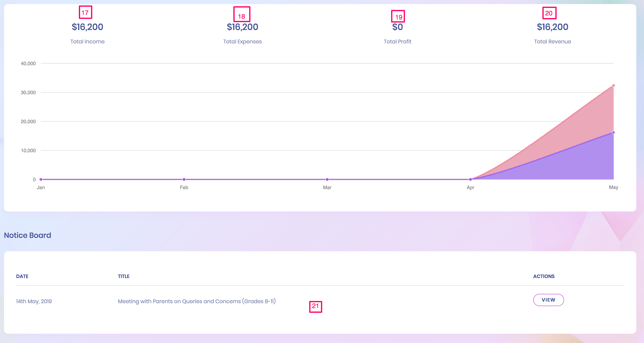The image size is (644, 343).
Task: Click the chart data point at Apr
Action: [x=470, y=179]
